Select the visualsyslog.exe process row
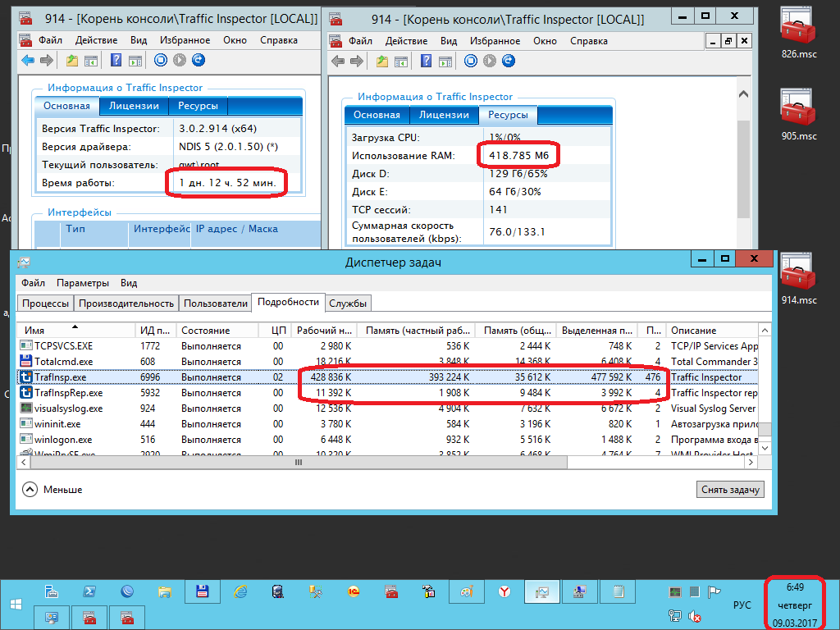This screenshot has height=630, width=840. [388, 409]
